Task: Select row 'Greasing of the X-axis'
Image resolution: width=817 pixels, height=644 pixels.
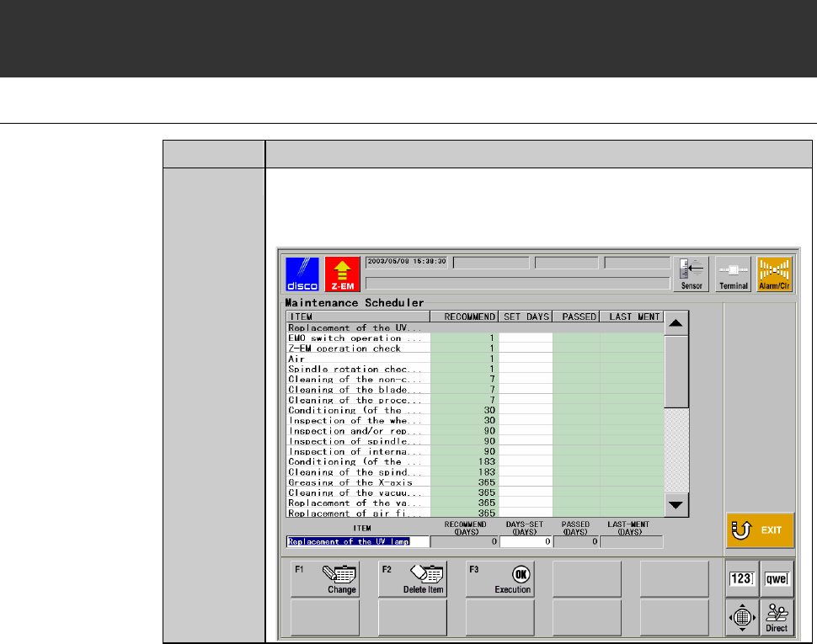Action: click(x=475, y=482)
